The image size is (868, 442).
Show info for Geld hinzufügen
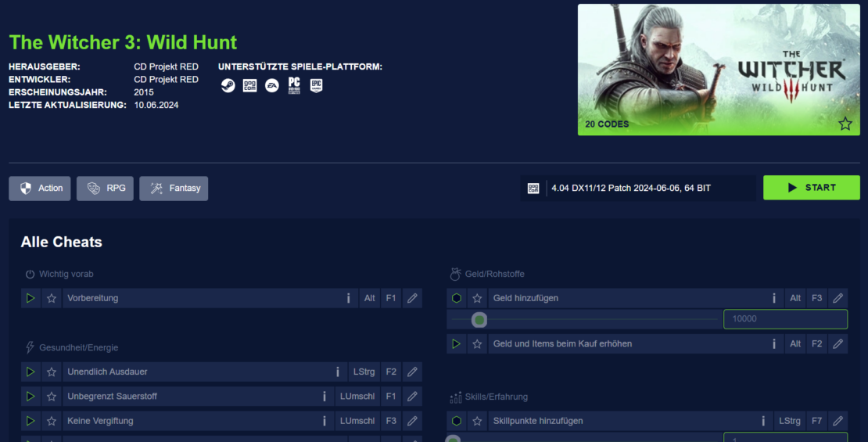tap(774, 298)
